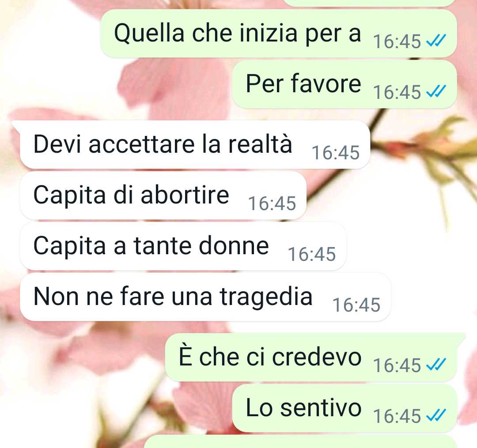The width and height of the screenshot is (477, 448).
Task: Tap the blue double-check on 'Per favore'
Action: point(436,91)
